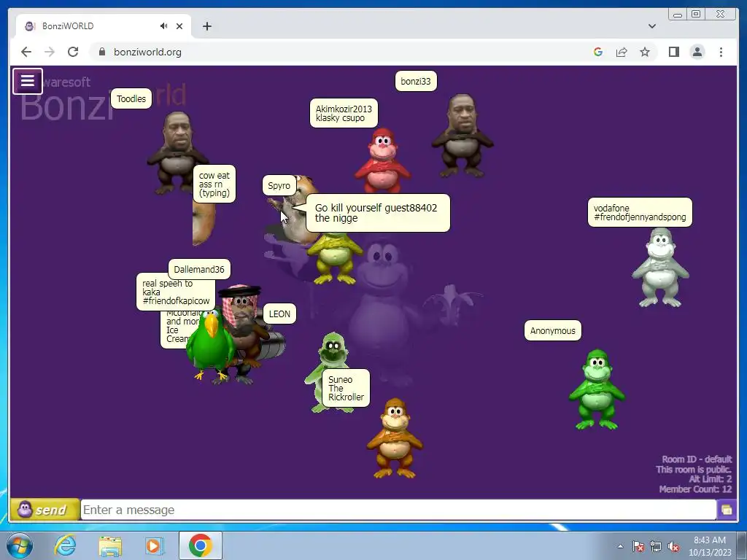Open the Windows Start menu
The height and width of the screenshot is (560, 747).
pyautogui.click(x=18, y=545)
